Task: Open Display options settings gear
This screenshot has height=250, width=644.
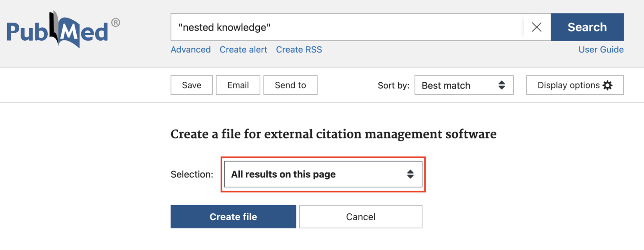Action: (x=575, y=85)
